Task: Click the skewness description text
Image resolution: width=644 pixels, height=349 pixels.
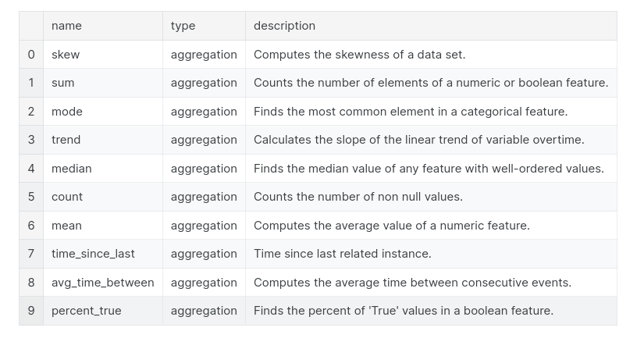Action: point(359,55)
